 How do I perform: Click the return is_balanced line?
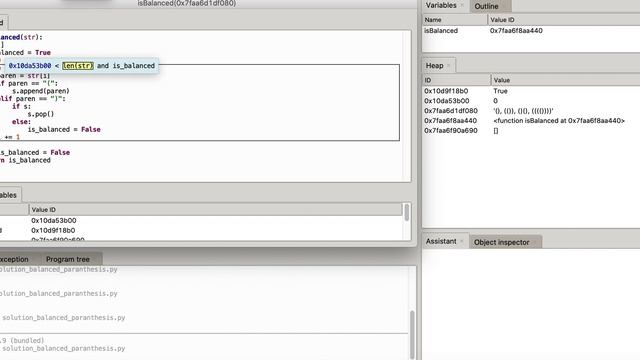25,160
